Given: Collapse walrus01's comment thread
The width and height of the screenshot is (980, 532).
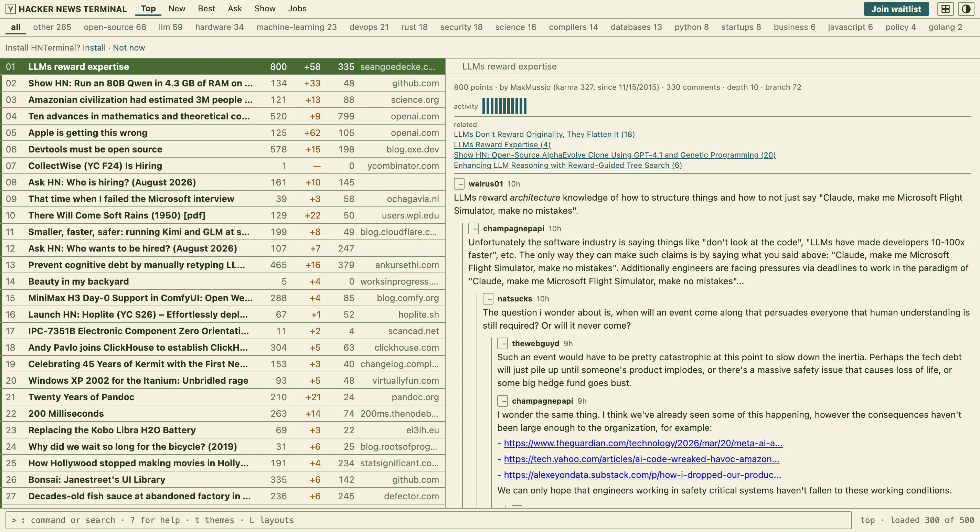Looking at the screenshot, I should 459,184.
